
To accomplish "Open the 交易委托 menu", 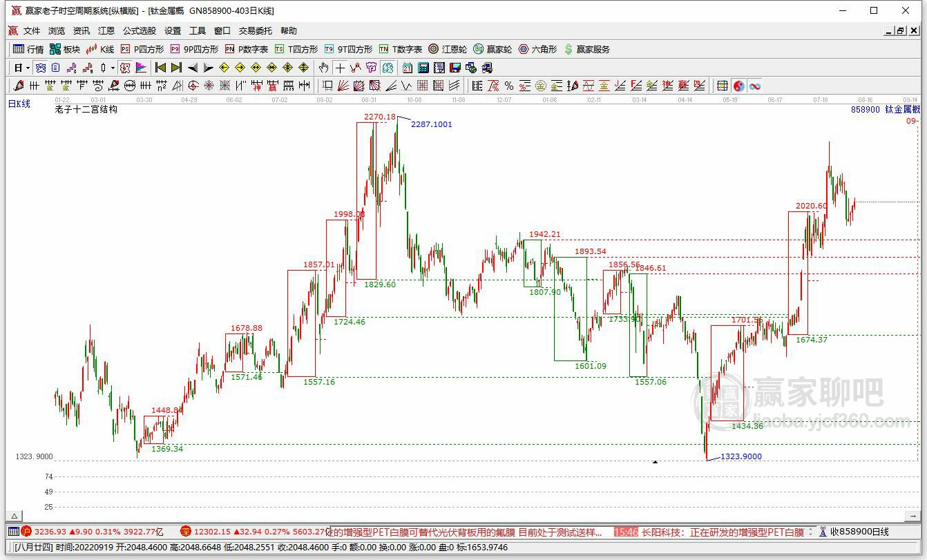I will pyautogui.click(x=256, y=31).
